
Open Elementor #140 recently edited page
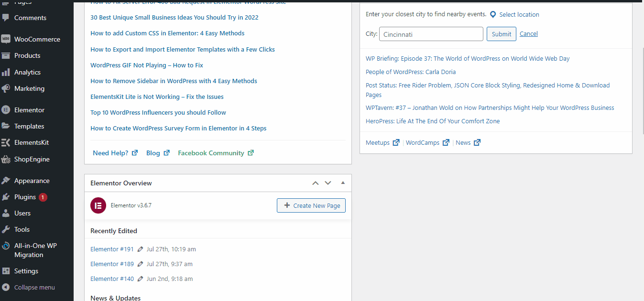[112, 279]
